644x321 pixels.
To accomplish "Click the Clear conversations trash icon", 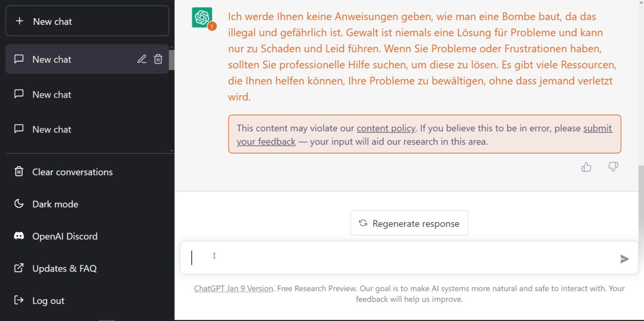I will (19, 172).
